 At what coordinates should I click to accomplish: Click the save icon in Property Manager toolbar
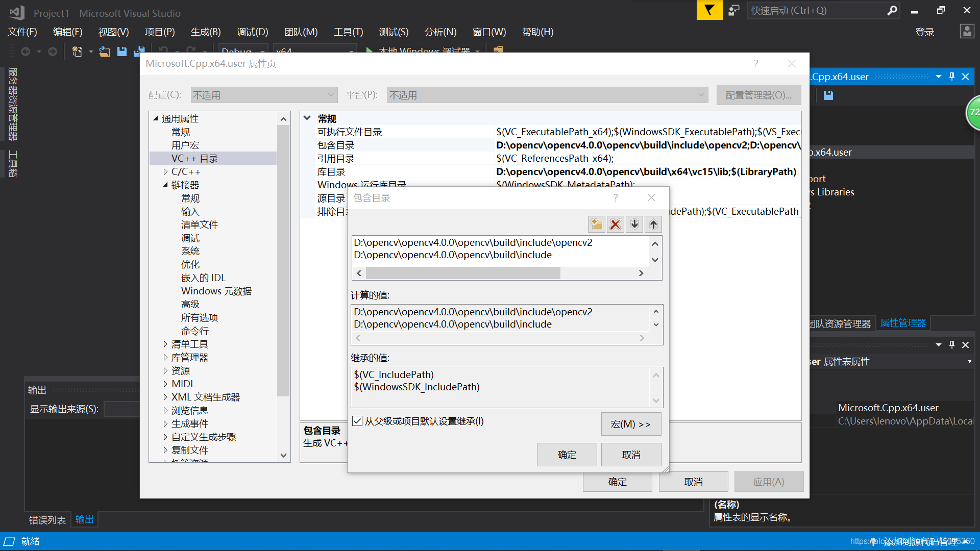pos(828,95)
